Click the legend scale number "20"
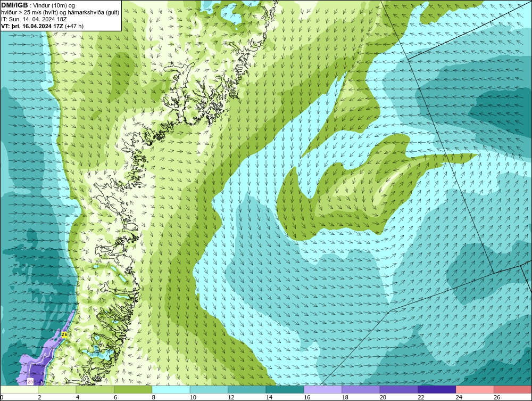The image size is (532, 401). pos(383,397)
